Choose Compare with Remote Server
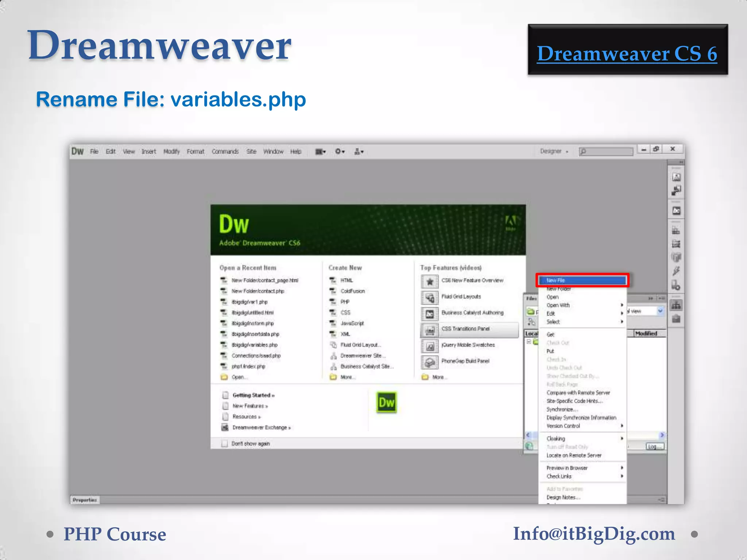The height and width of the screenshot is (560, 747). tap(583, 393)
